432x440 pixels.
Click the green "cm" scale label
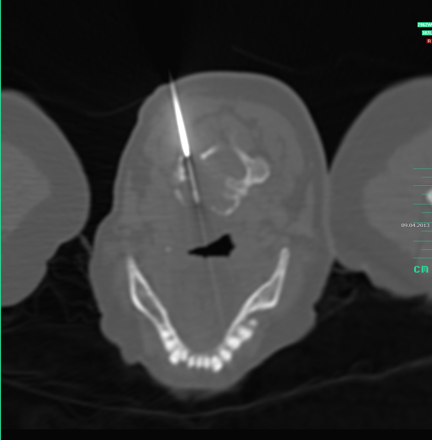click(421, 269)
